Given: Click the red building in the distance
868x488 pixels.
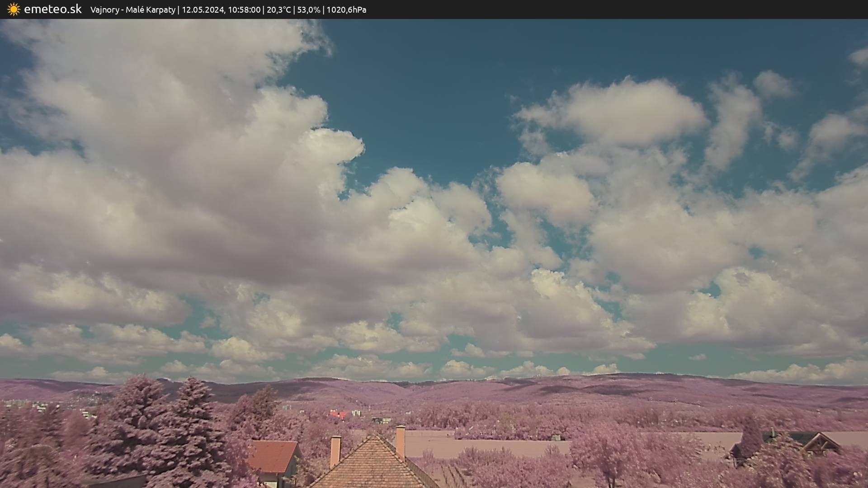Looking at the screenshot, I should pyautogui.click(x=338, y=414).
